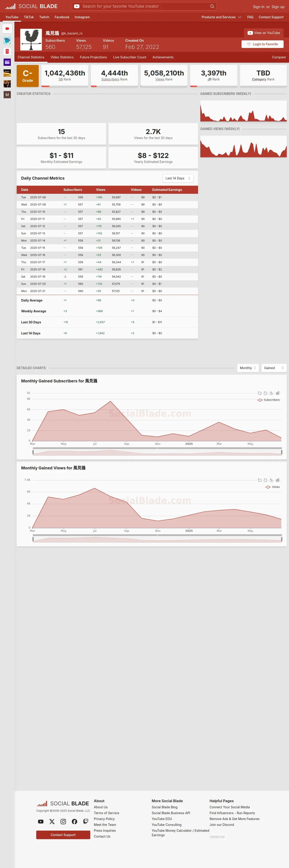Toggle the Views legend series
This screenshot has width=289, height=868.
pyautogui.click(x=273, y=487)
